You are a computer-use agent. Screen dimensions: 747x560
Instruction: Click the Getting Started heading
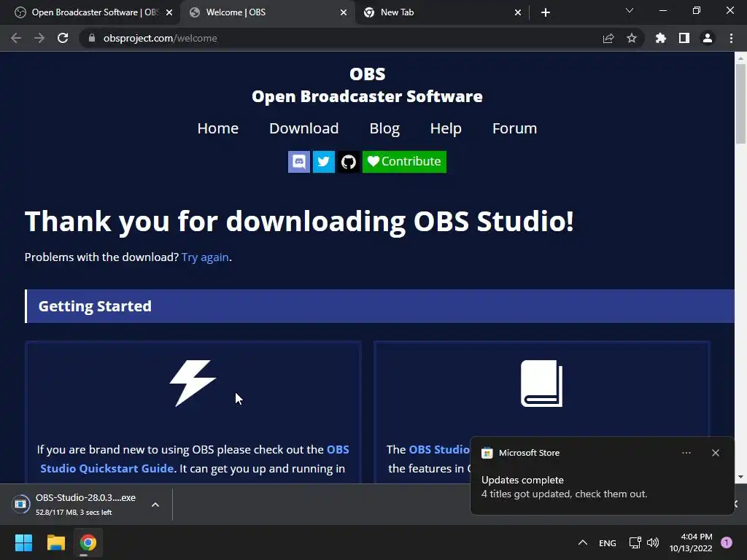(95, 306)
